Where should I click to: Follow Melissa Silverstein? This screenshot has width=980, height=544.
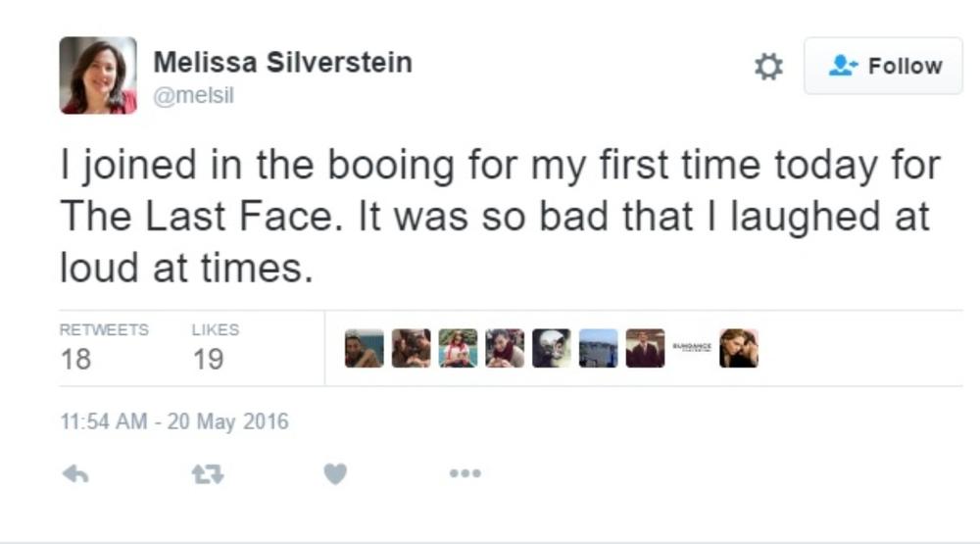(x=883, y=67)
